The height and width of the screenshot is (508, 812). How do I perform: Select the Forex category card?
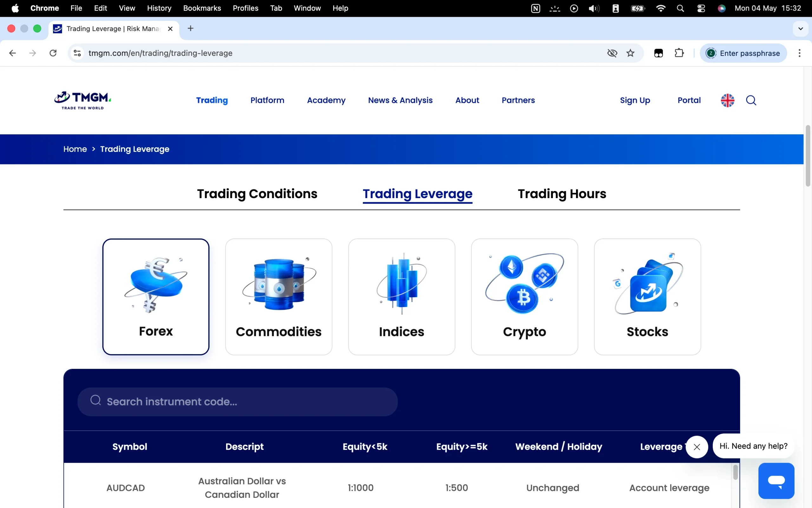click(156, 297)
